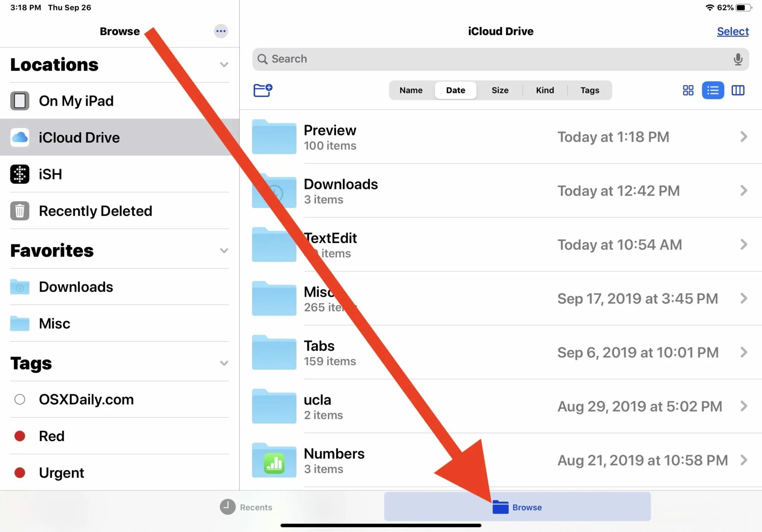
Task: Open On My iPad location
Action: tap(119, 101)
